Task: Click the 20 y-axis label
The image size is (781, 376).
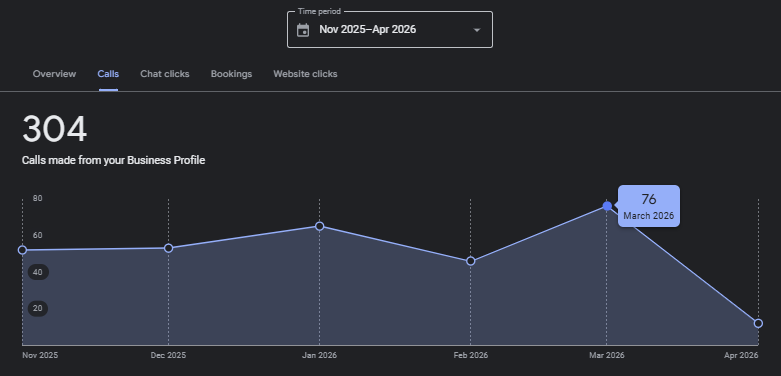Action: pyautogui.click(x=38, y=308)
